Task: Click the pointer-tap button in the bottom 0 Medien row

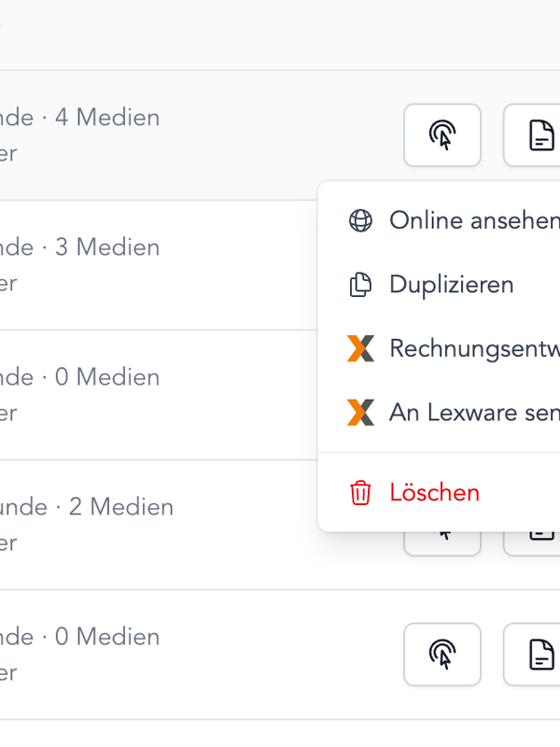Action: [x=442, y=655]
